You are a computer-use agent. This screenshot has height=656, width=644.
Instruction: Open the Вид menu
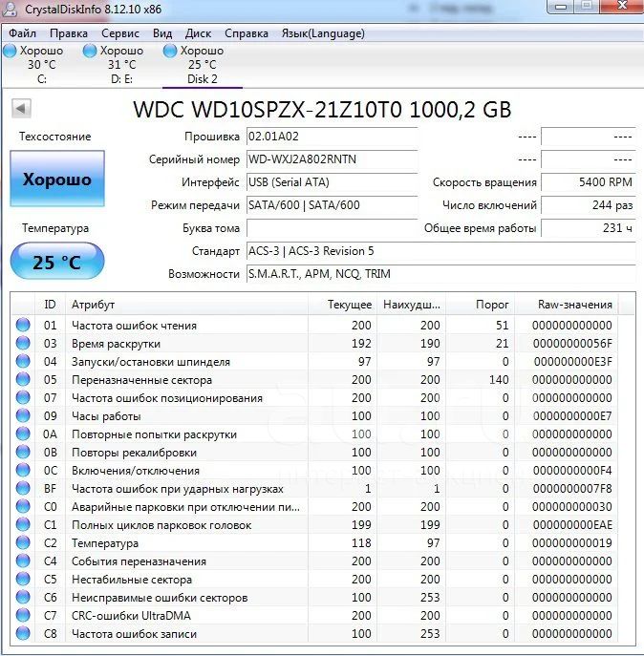tap(162, 33)
